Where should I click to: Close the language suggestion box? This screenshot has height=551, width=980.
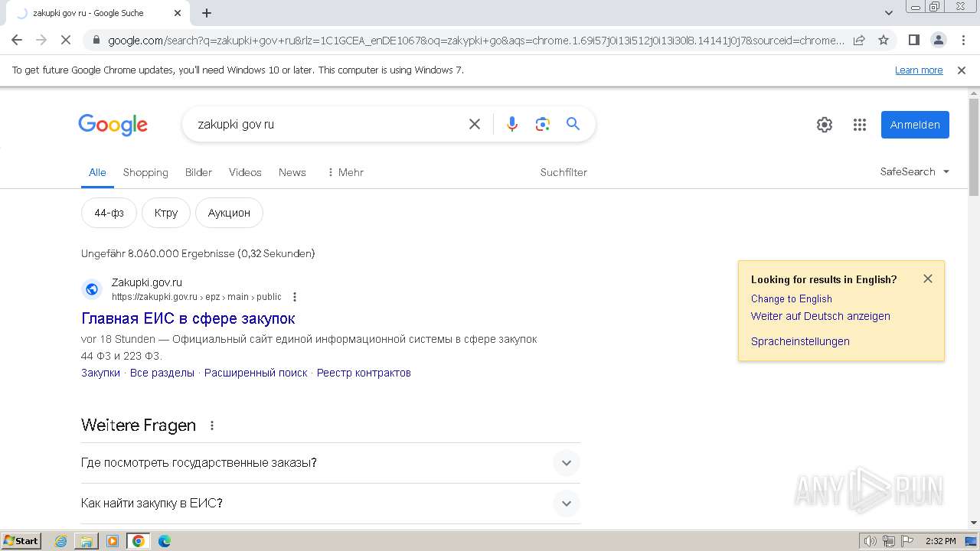point(928,279)
